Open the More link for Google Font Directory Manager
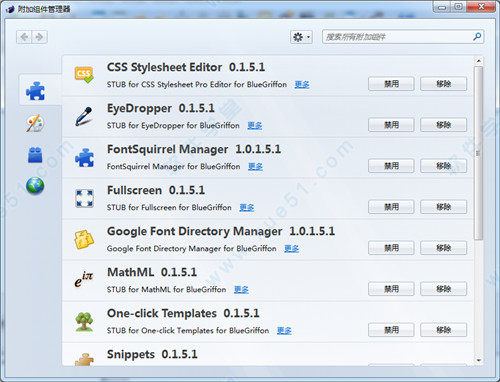This screenshot has width=500, height=382. [x=292, y=249]
